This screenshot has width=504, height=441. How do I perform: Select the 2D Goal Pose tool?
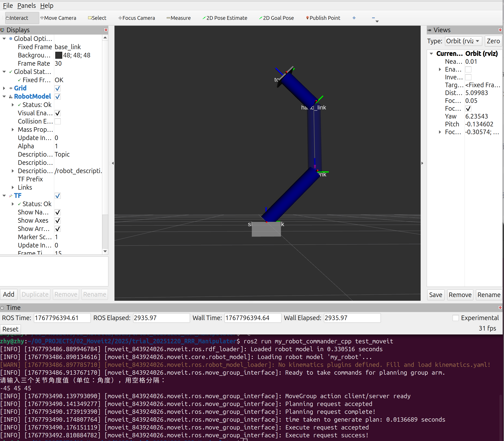(276, 18)
